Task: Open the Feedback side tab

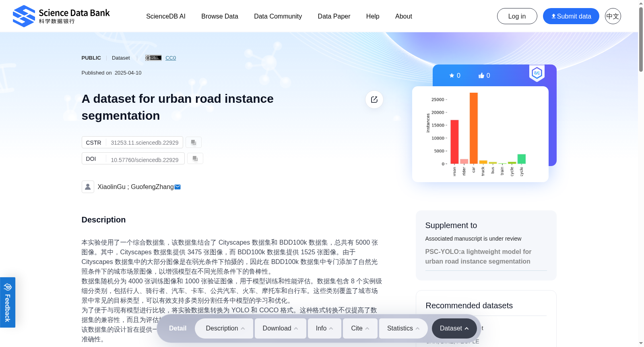Action: coord(8,302)
